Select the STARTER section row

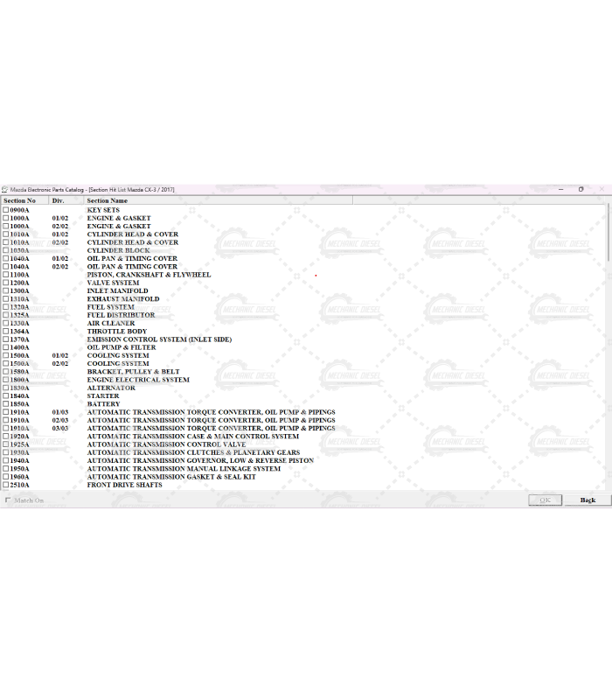[102, 396]
